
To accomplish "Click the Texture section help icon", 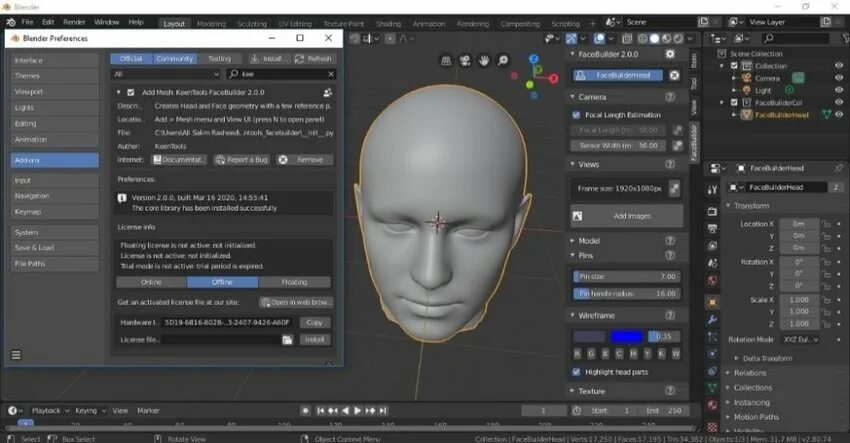I will (670, 390).
